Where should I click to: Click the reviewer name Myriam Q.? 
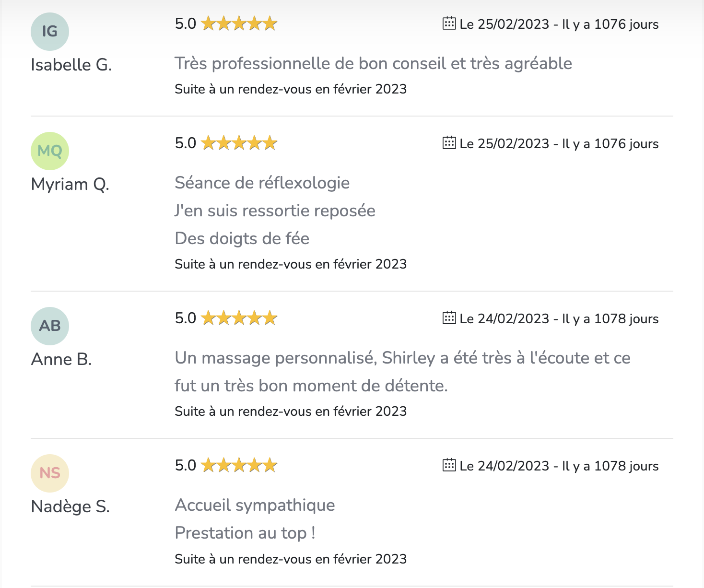pyautogui.click(x=70, y=184)
